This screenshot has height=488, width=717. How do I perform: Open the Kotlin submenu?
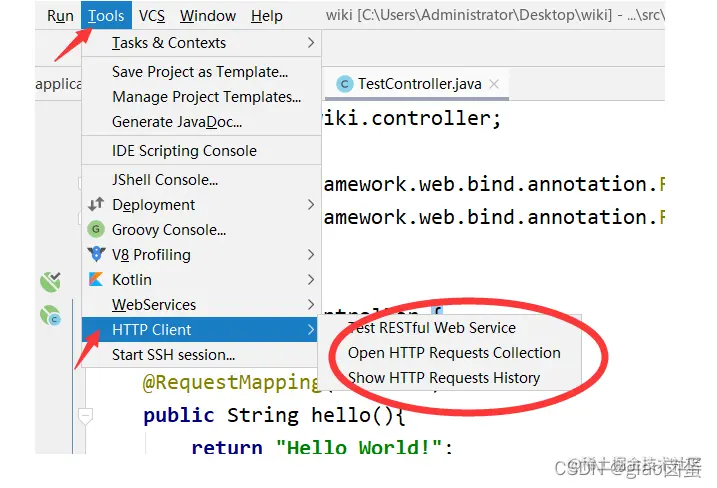click(201, 280)
